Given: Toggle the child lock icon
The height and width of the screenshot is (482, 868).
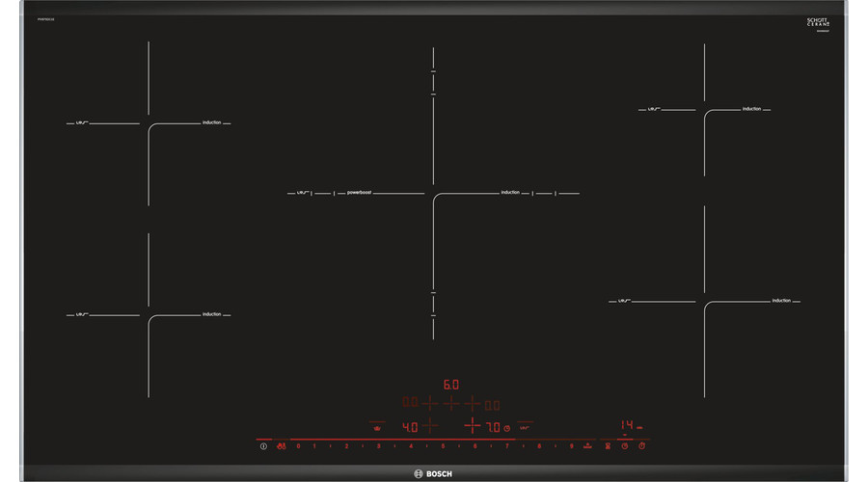Looking at the screenshot, I should coord(281,446).
